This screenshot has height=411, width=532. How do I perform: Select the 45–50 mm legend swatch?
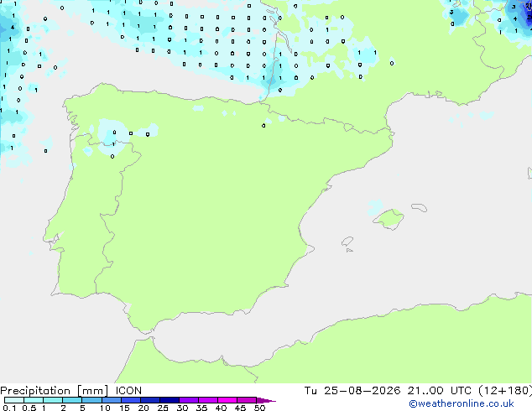pyautogui.click(x=247, y=400)
